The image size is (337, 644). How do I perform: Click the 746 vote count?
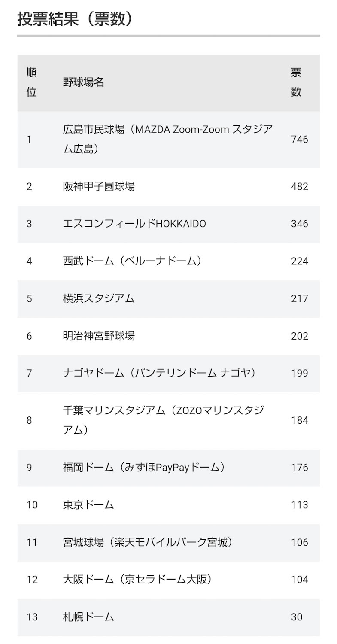click(299, 140)
